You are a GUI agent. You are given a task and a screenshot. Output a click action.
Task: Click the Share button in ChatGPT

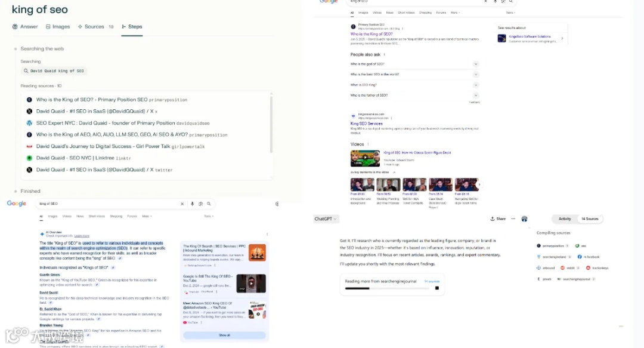pyautogui.click(x=498, y=219)
